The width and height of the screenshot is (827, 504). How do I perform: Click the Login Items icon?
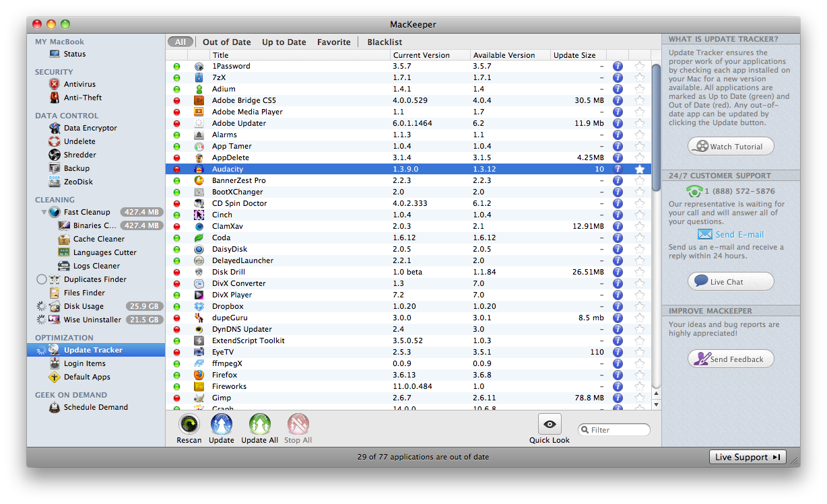coord(55,363)
